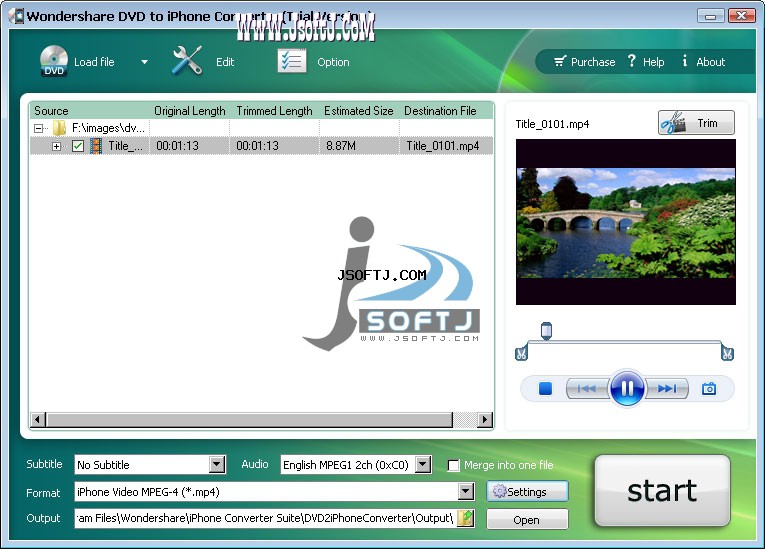
Task: Jump to previous chapter button
Action: 587,389
